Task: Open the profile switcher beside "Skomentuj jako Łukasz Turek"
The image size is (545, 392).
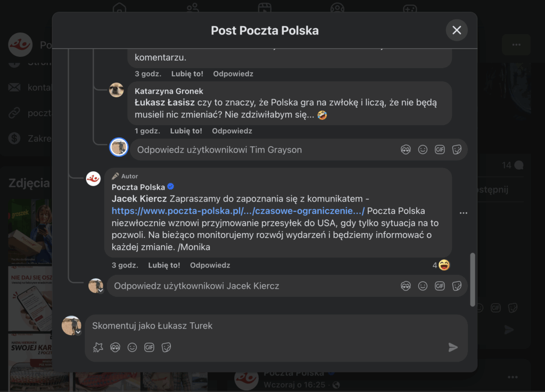Action: [x=78, y=332]
